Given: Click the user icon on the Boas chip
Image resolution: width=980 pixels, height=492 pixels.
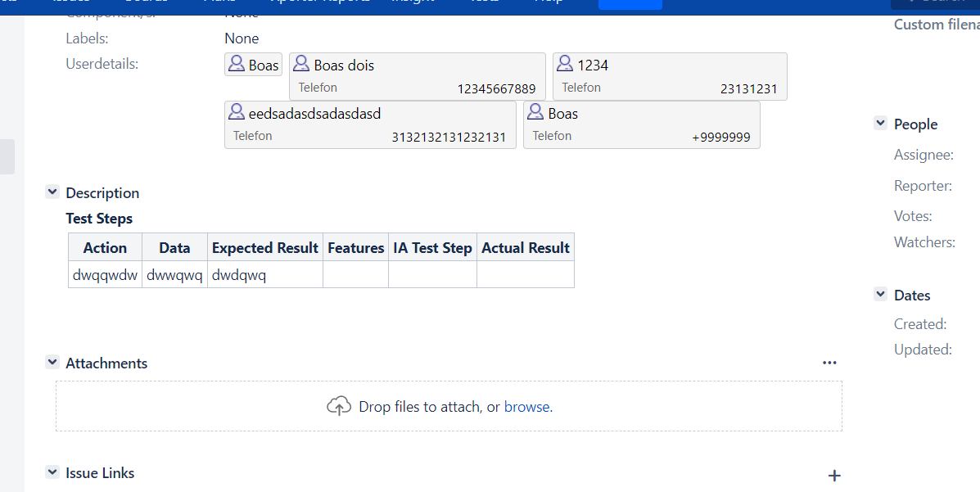Looking at the screenshot, I should (x=236, y=64).
